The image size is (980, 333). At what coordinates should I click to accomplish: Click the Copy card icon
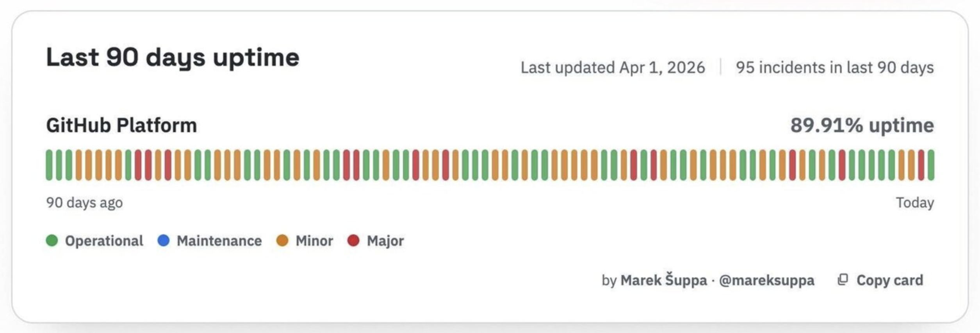(x=843, y=279)
